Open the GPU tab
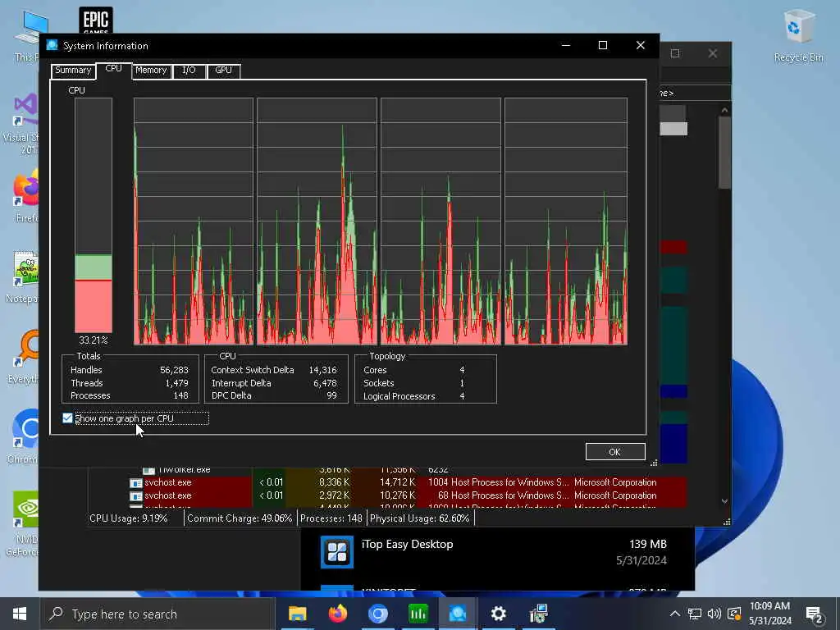840x630 pixels. coord(223,71)
